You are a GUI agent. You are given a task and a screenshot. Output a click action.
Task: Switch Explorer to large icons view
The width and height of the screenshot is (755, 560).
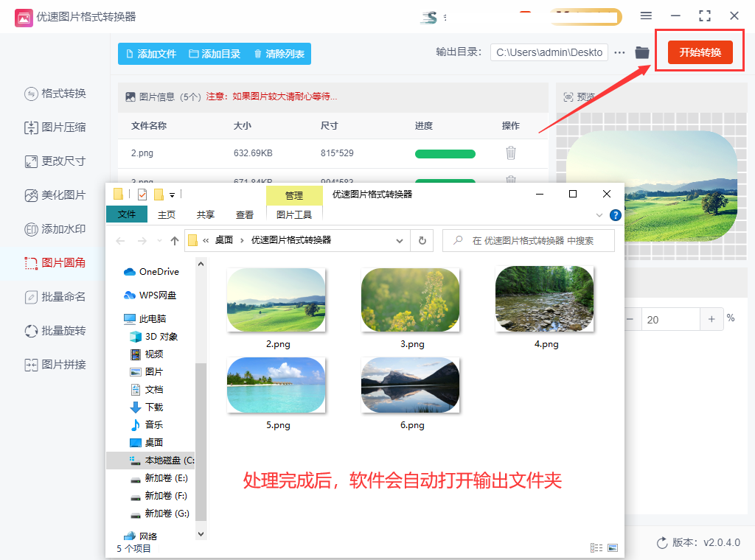[613, 548]
